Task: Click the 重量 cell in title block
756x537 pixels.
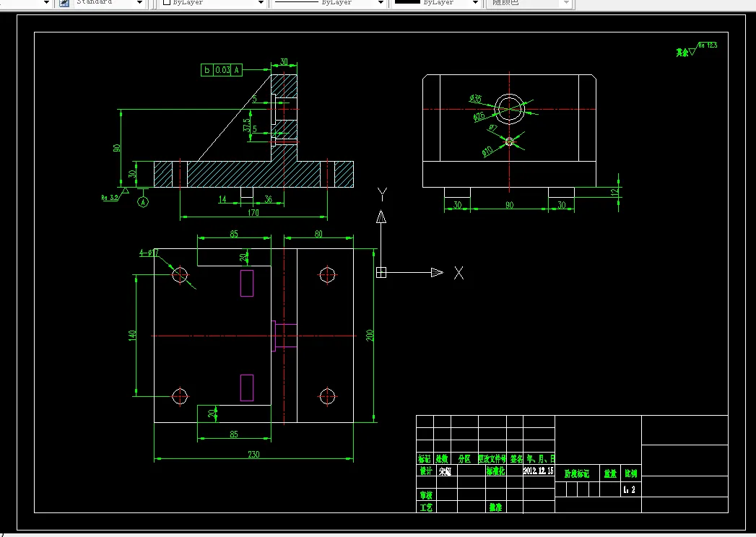Action: [610, 474]
